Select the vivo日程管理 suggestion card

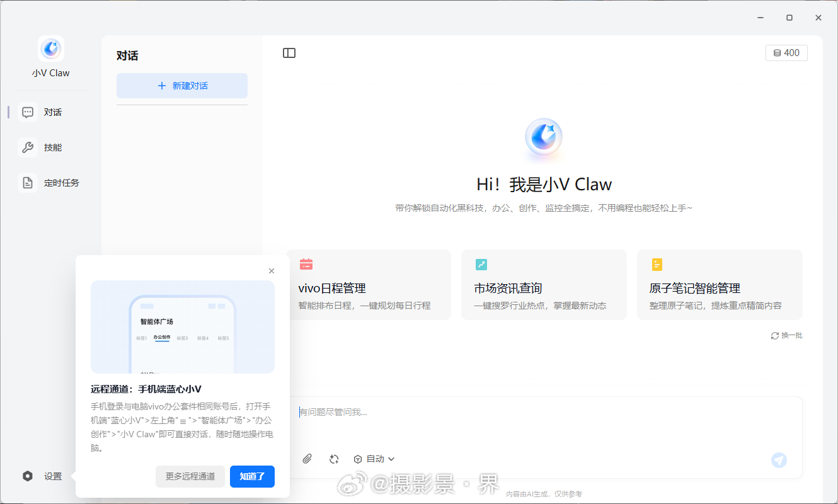pyautogui.click(x=369, y=285)
